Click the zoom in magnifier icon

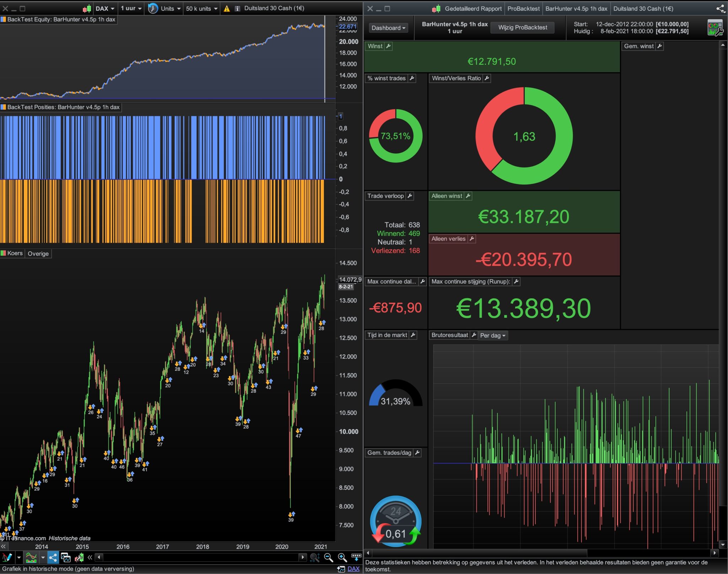[x=342, y=557]
